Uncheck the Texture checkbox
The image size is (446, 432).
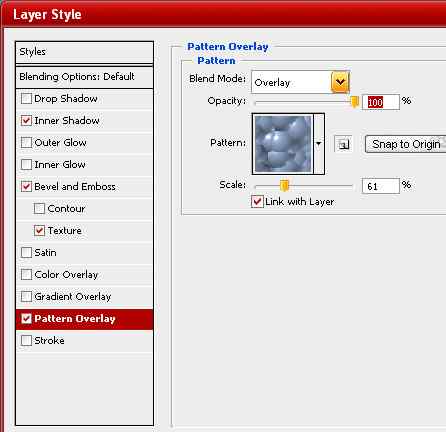click(39, 230)
